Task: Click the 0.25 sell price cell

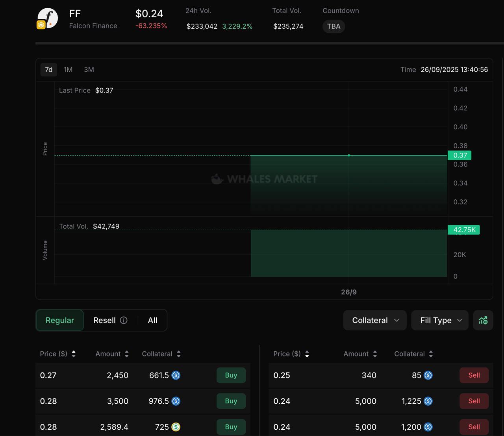Action: tap(282, 375)
